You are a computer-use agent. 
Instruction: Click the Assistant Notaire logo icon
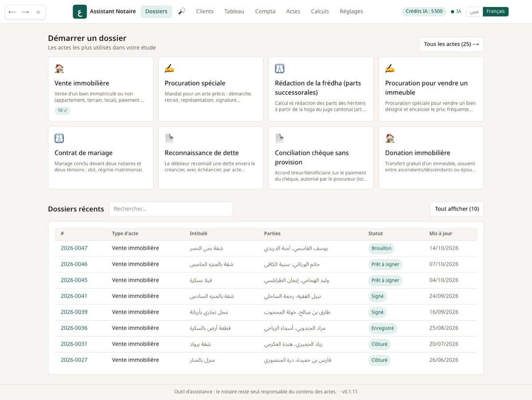[x=80, y=12]
